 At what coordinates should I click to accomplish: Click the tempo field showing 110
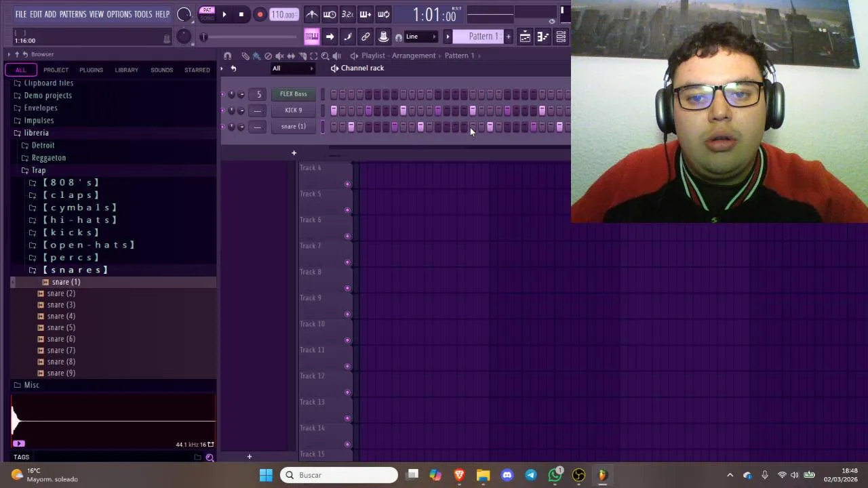click(x=283, y=14)
